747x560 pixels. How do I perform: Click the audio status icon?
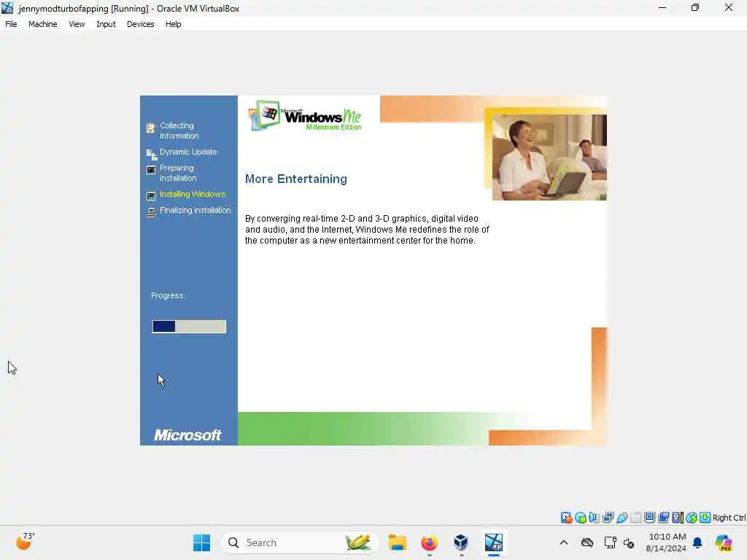(x=594, y=518)
